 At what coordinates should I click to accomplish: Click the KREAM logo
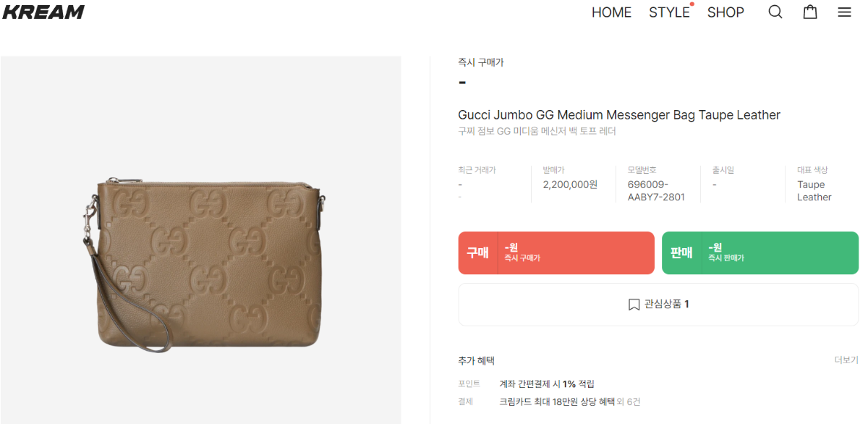pos(43,12)
